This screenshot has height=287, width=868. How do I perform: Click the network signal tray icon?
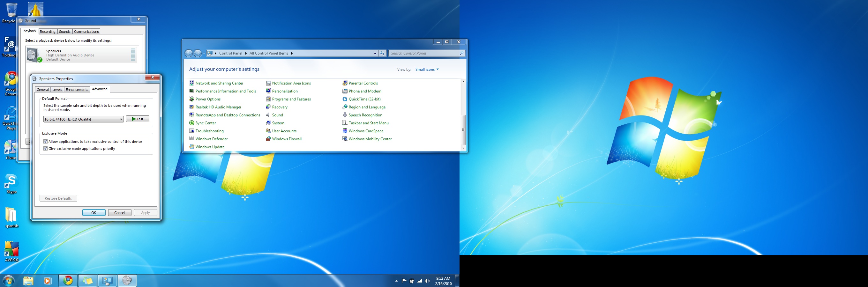(420, 281)
